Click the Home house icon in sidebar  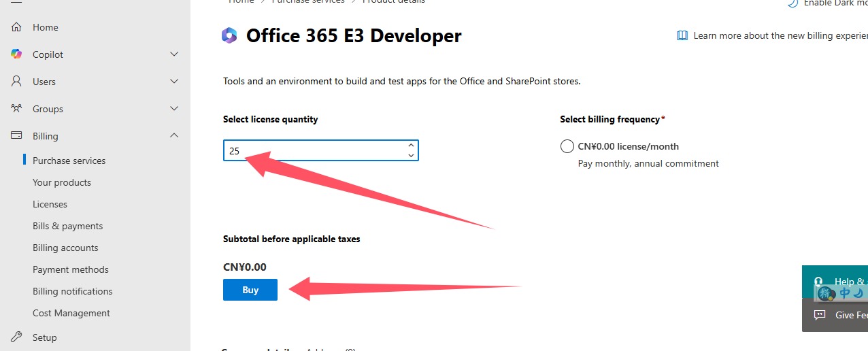(17, 27)
